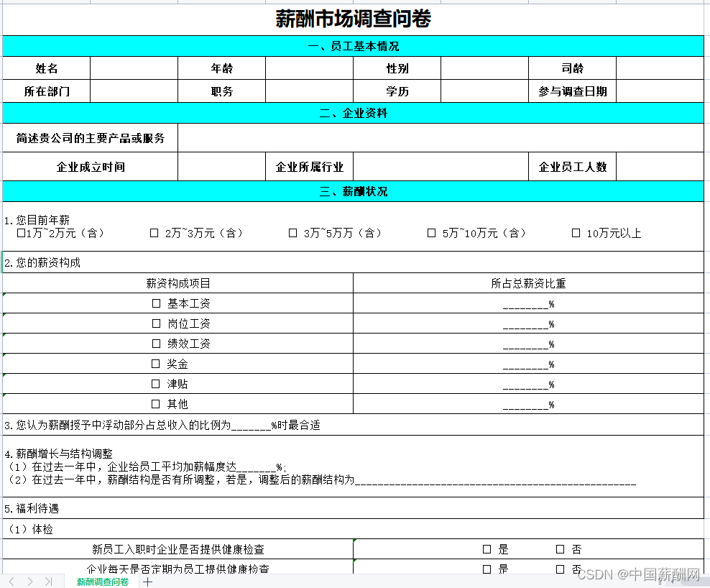Click the 2.您的薪资构成 row
Viewport: 710px width, 588px height.
coord(353,262)
